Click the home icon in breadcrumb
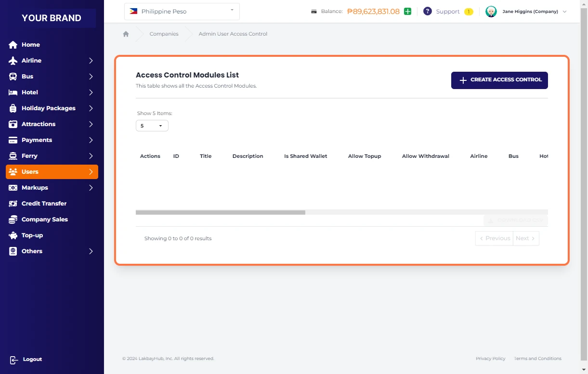The image size is (588, 374). click(126, 34)
